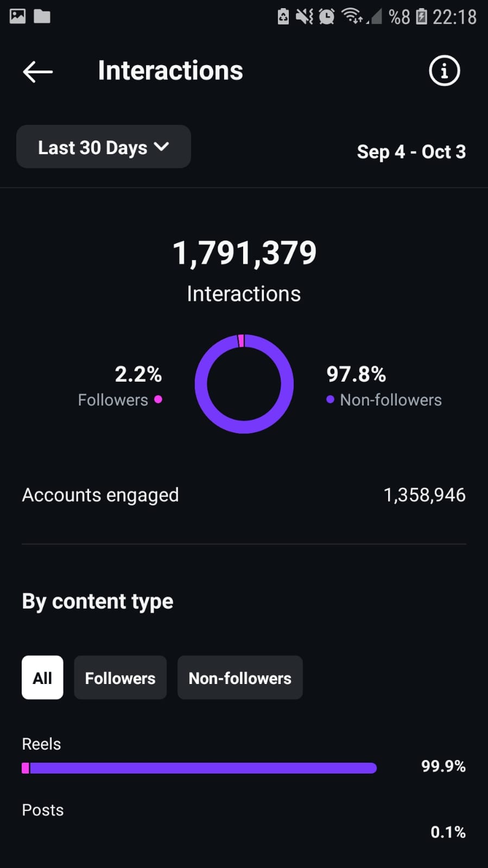Tap the pink followers segment of Reels bar
Image resolution: width=488 pixels, height=868 pixels.
click(x=25, y=768)
